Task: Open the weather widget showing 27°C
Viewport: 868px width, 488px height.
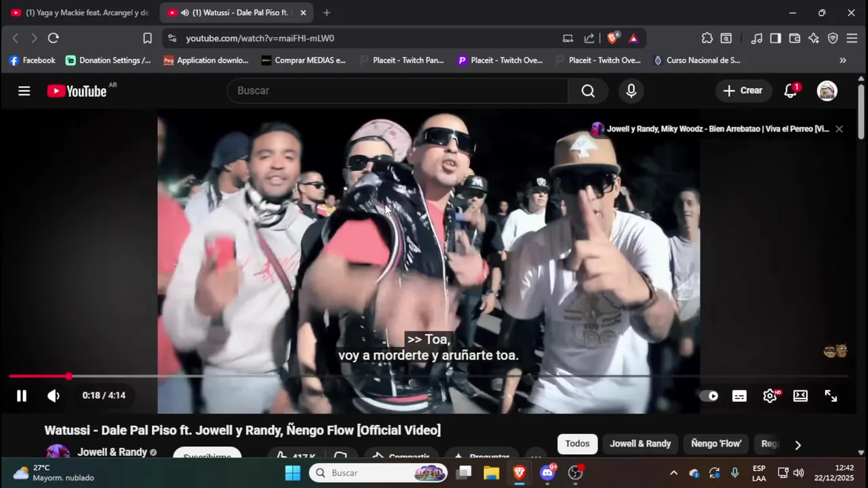Action: tap(53, 473)
